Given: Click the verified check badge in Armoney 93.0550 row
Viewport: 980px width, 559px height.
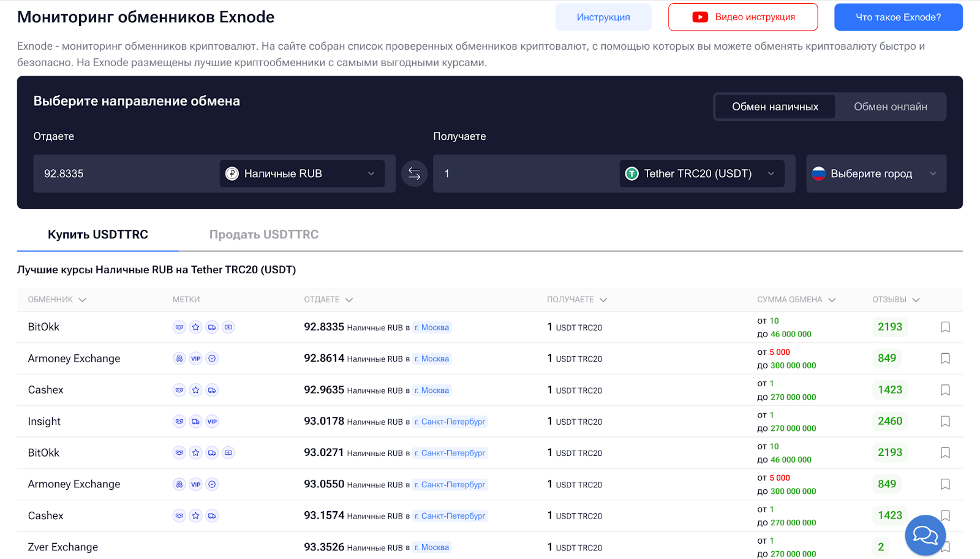Looking at the screenshot, I should (212, 484).
